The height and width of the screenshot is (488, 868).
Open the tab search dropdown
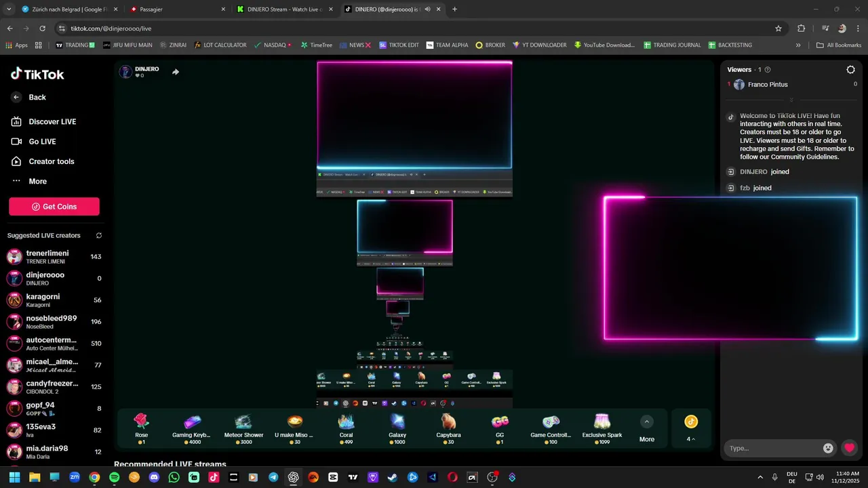[9, 9]
